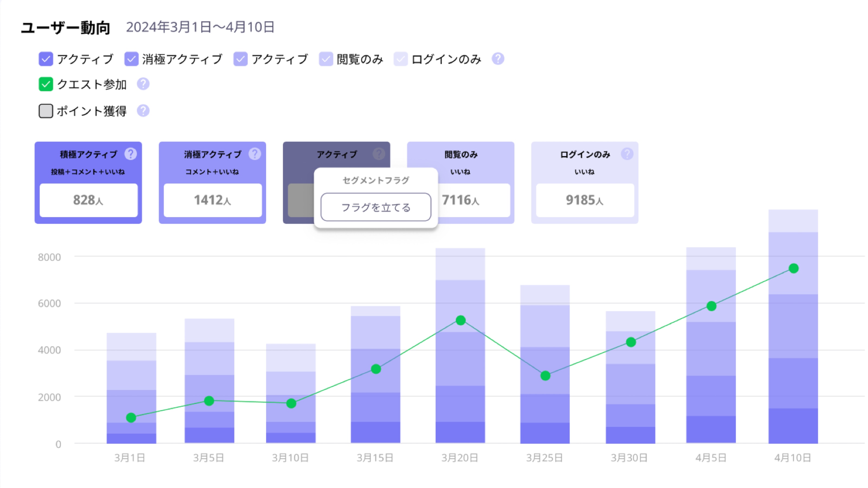Screen dimensions: 868x488
Task: Click the フラグを立てる button
Action: (x=376, y=207)
